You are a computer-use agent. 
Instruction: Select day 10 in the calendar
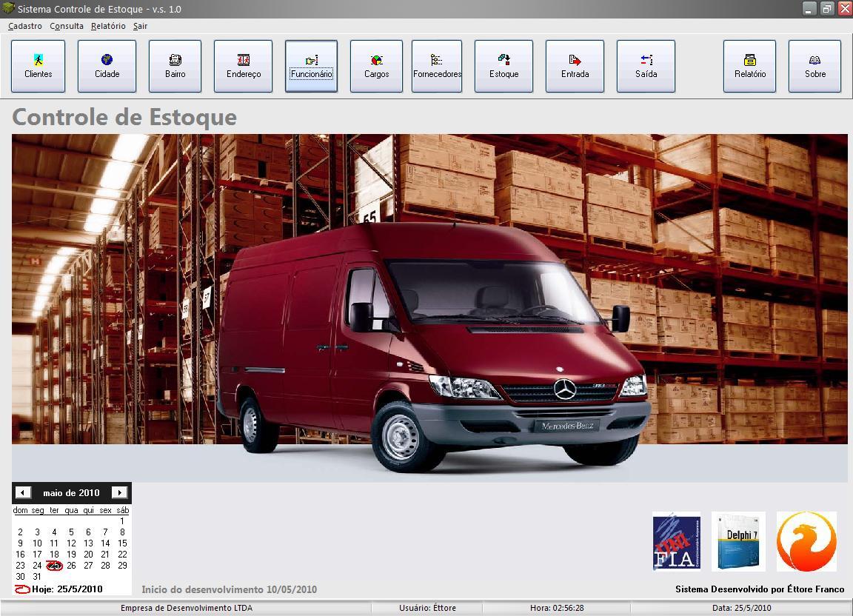(37, 543)
